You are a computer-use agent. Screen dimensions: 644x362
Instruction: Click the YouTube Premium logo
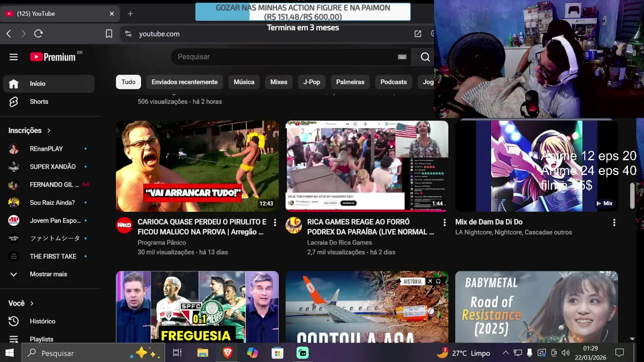coord(53,57)
